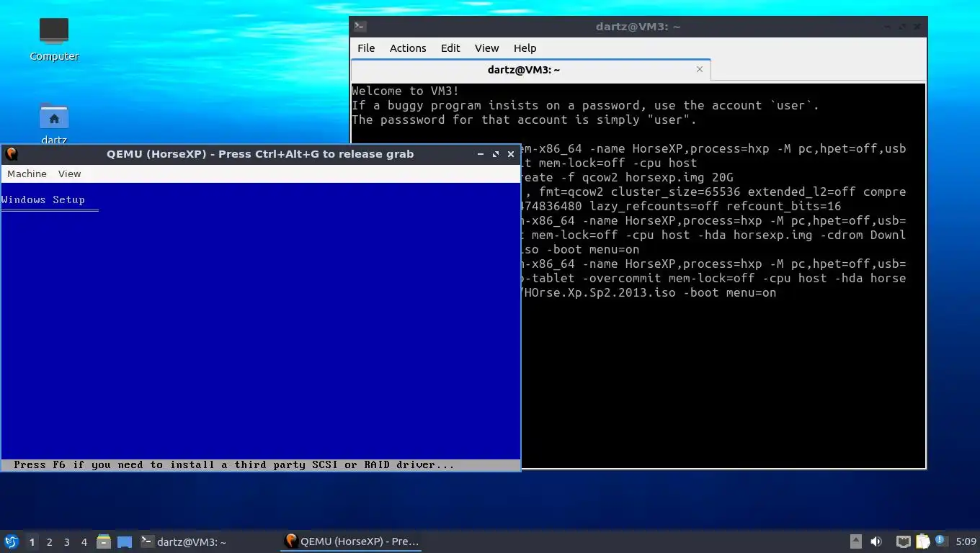Click the horsexp.img 20G terminal line
This screenshot has width=980, height=553.
point(625,177)
